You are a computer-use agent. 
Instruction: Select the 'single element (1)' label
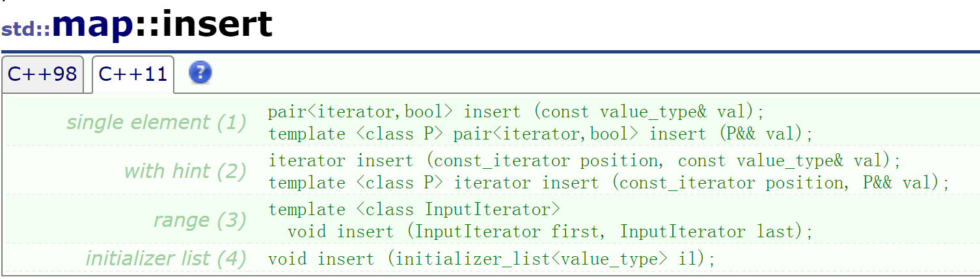pyautogui.click(x=157, y=122)
